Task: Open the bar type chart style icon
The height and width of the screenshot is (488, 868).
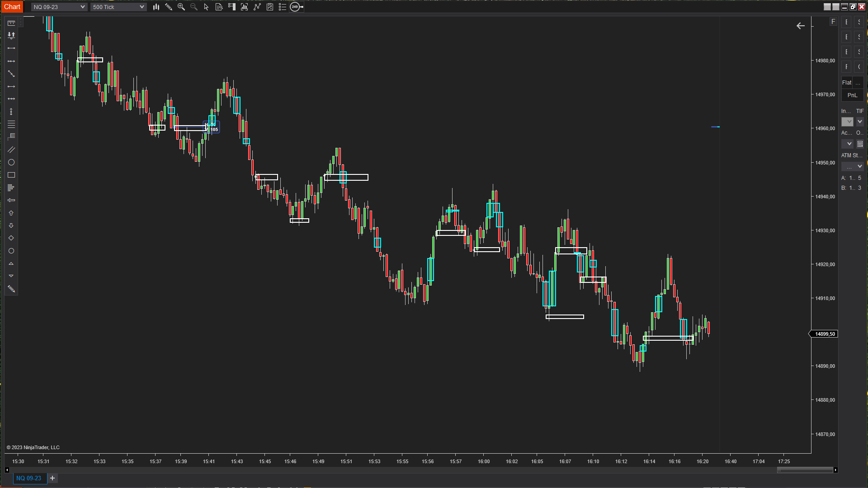Action: (156, 7)
